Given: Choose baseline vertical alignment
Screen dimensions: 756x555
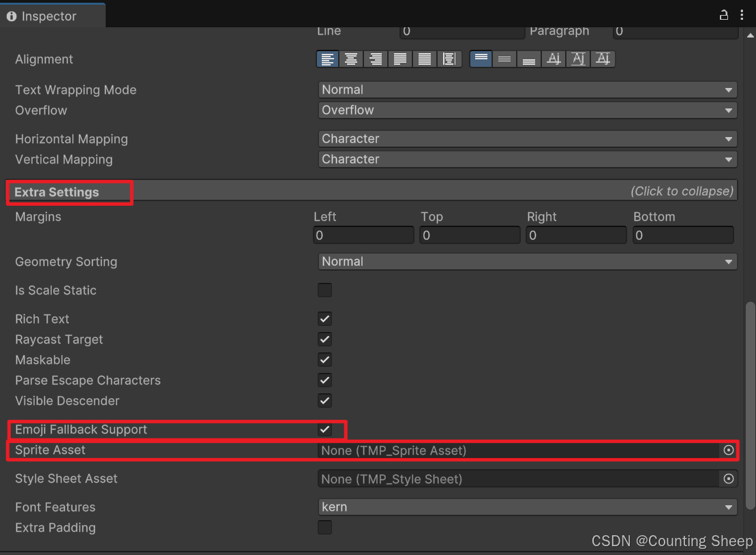Looking at the screenshot, I should tap(554, 59).
